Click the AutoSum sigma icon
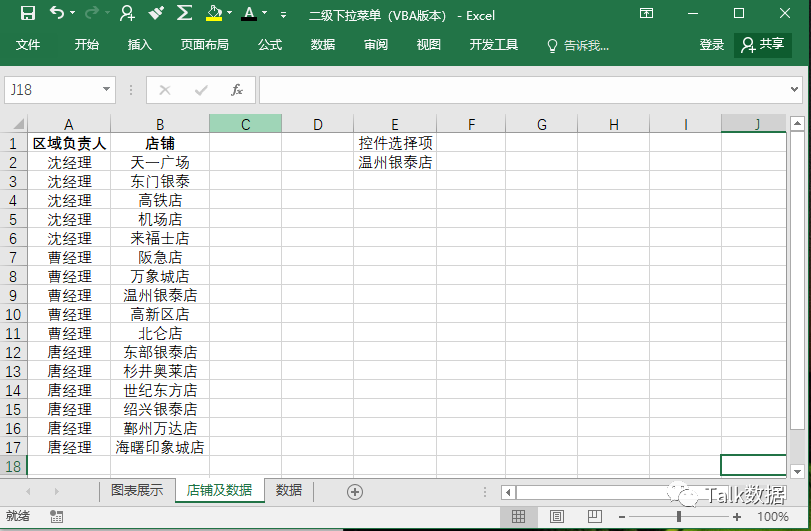Screen dimensions: 811x531 pos(184,13)
